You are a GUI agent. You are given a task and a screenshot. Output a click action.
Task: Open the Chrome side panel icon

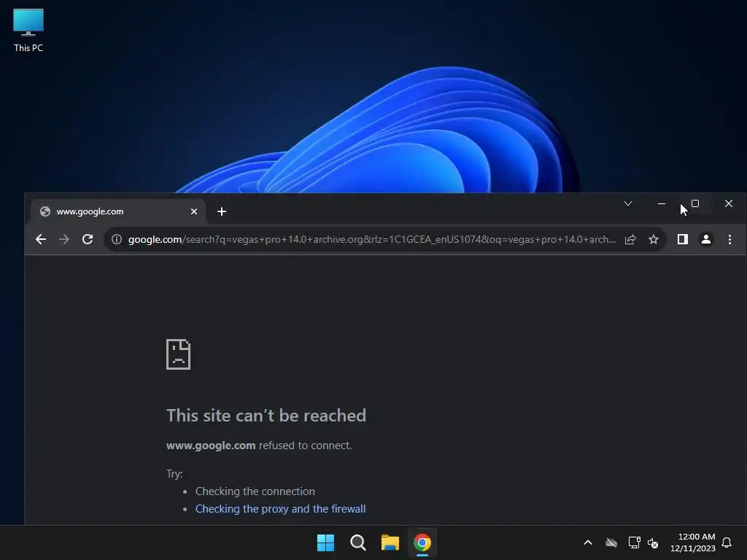683,239
